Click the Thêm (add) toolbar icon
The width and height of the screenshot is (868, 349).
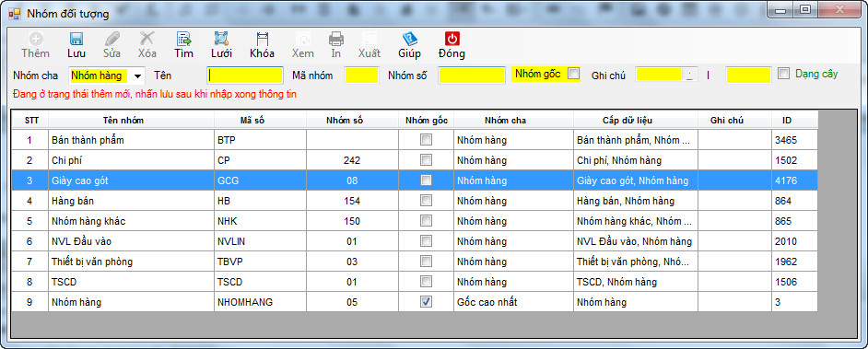35,40
